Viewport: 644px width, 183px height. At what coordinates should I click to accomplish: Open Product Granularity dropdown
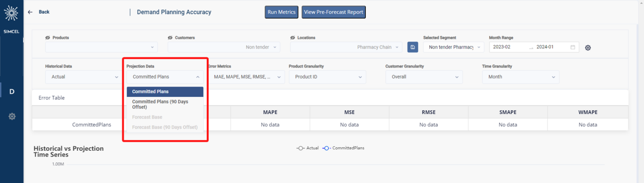[327, 77]
